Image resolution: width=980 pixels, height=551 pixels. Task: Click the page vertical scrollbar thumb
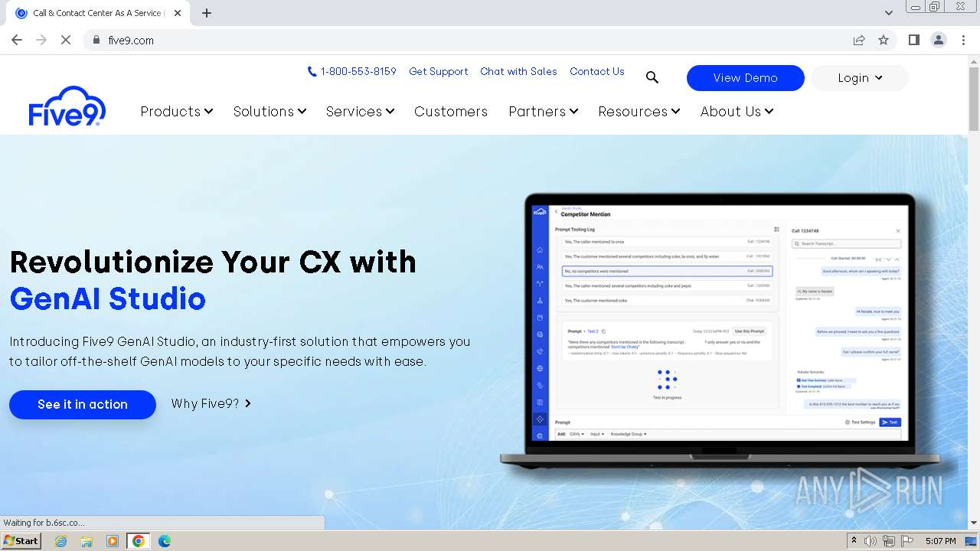973,98
